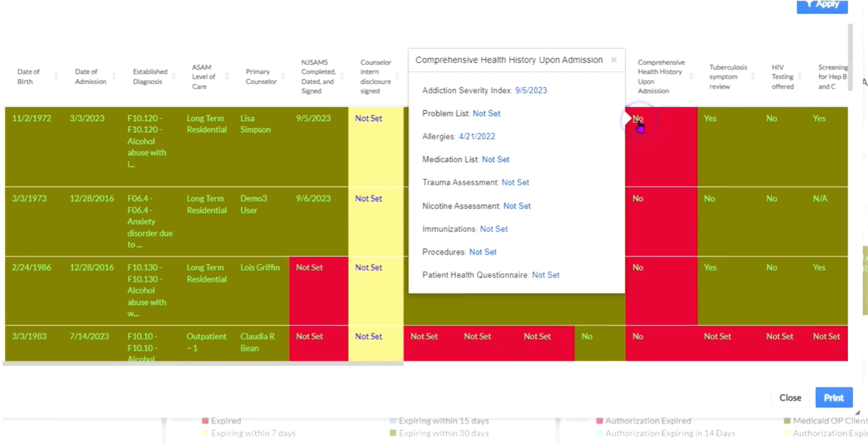This screenshot has height=445, width=868.
Task: Click Not Set intern disclosure for Lisa Simpson
Action: click(368, 118)
